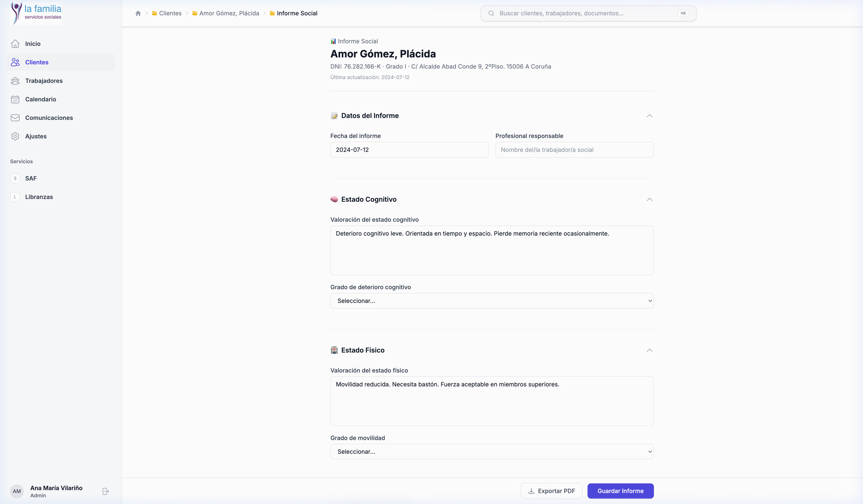Click the home icon in breadcrumb

tap(138, 13)
